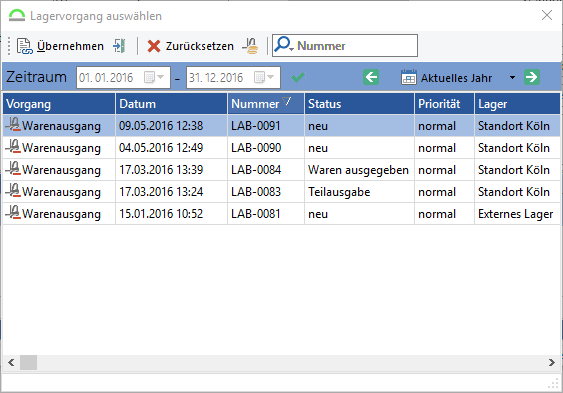Screen dimensions: 563x393
Task: Sort by Datum column header
Action: 172,104
